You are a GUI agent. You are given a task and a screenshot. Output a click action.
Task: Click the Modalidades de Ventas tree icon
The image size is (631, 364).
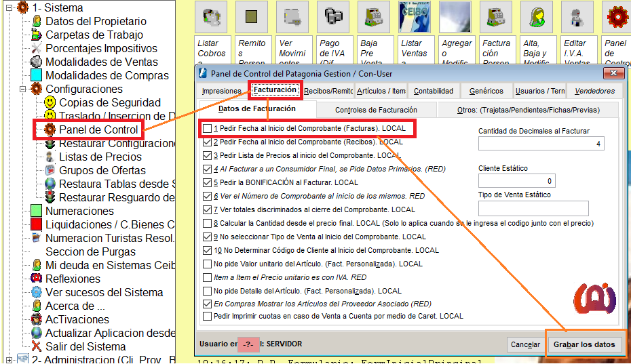(x=37, y=62)
